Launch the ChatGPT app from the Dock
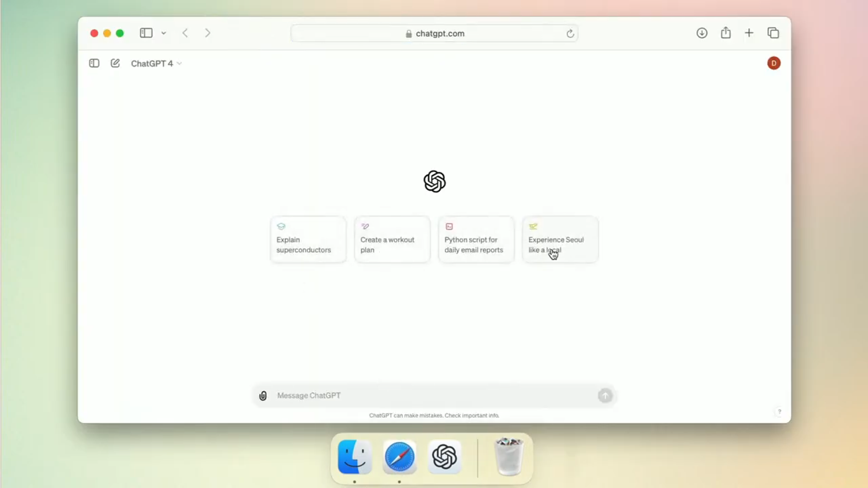The width and height of the screenshot is (868, 488). [x=444, y=457]
